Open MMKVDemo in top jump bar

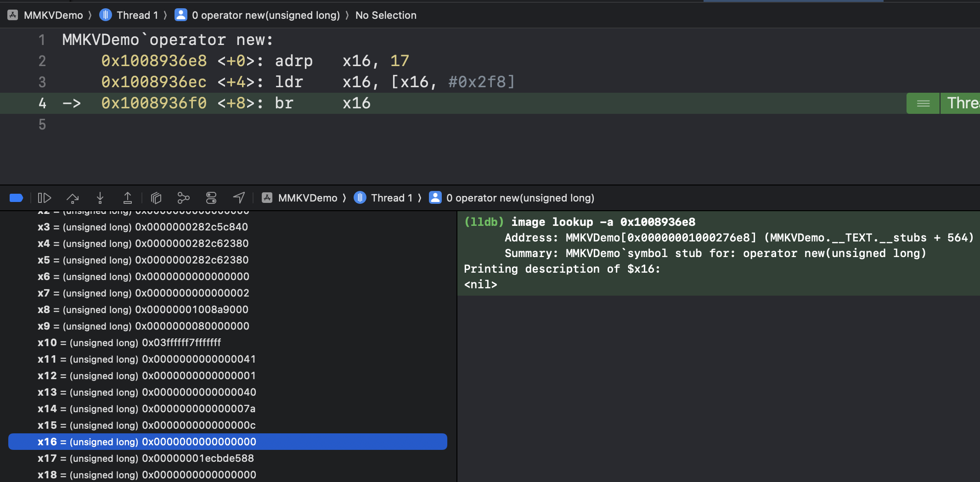(53, 15)
